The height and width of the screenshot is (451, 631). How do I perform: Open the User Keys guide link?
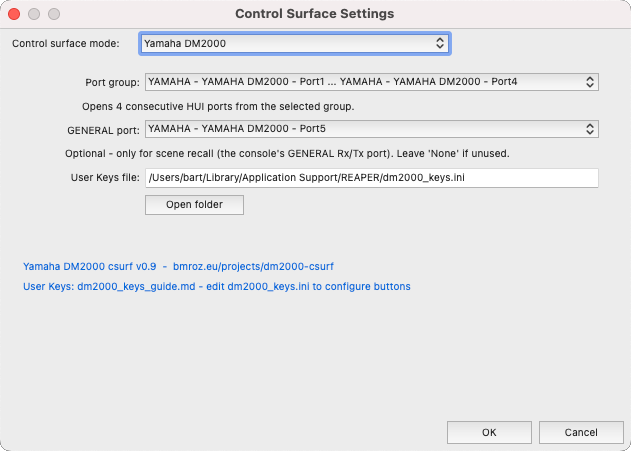(217, 286)
